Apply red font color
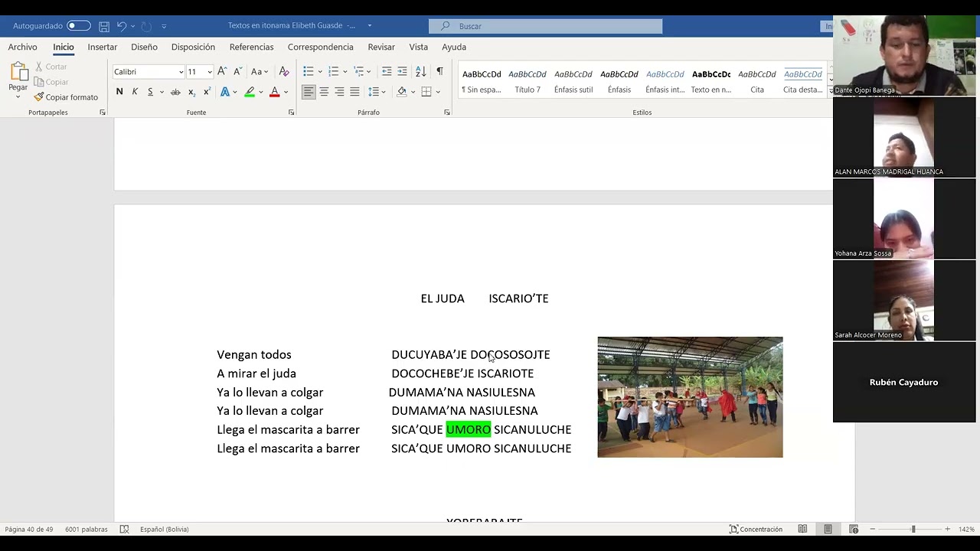The height and width of the screenshot is (551, 980). [275, 92]
